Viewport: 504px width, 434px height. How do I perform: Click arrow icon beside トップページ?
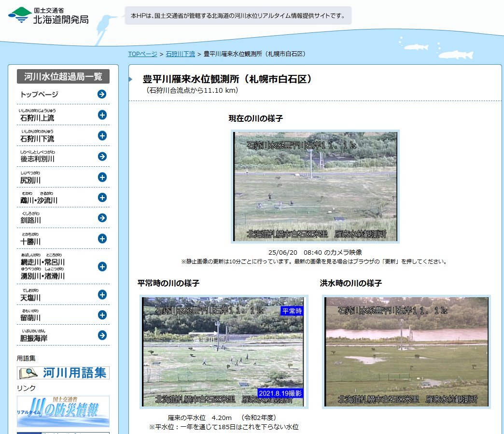point(102,94)
